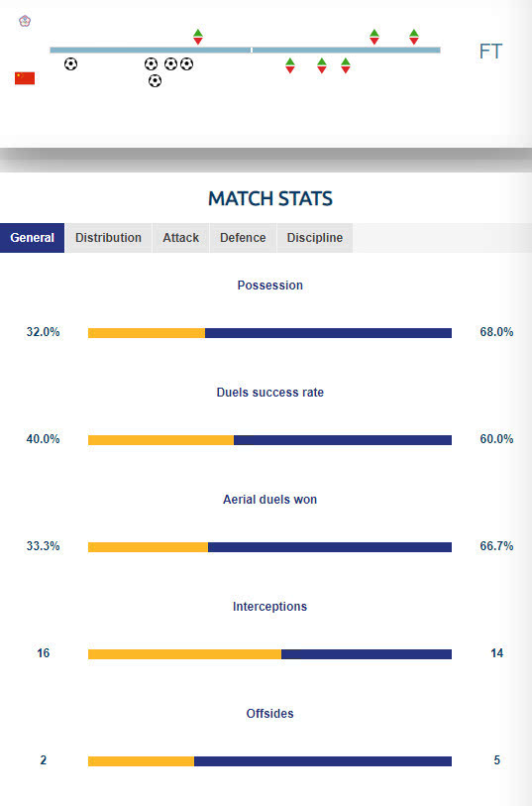Select the Defence stats tab

243,238
